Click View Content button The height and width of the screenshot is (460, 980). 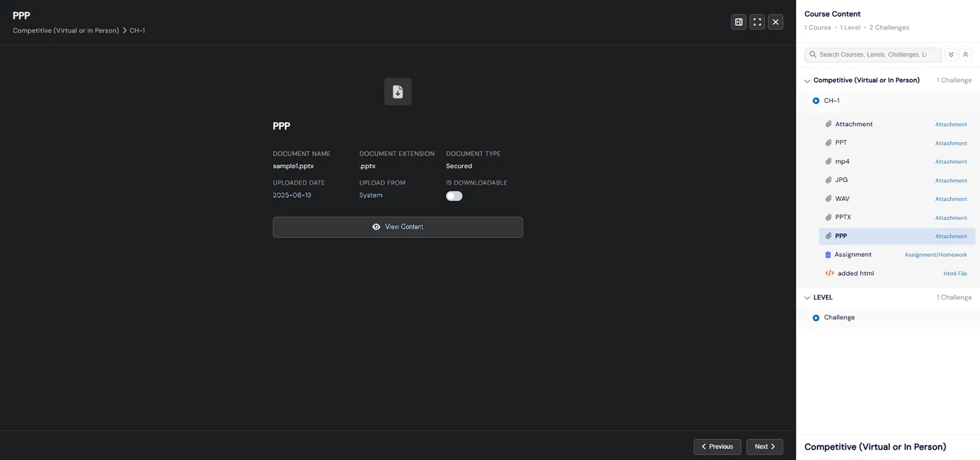pos(398,227)
